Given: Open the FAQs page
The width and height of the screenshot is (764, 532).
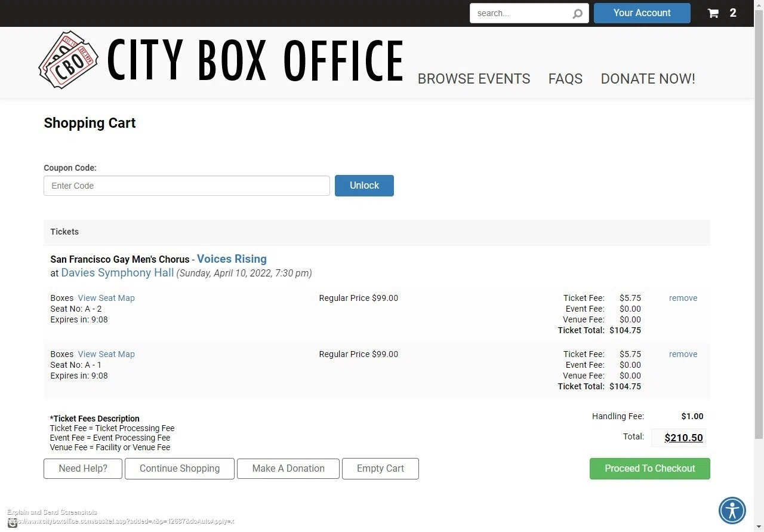Looking at the screenshot, I should coord(565,79).
